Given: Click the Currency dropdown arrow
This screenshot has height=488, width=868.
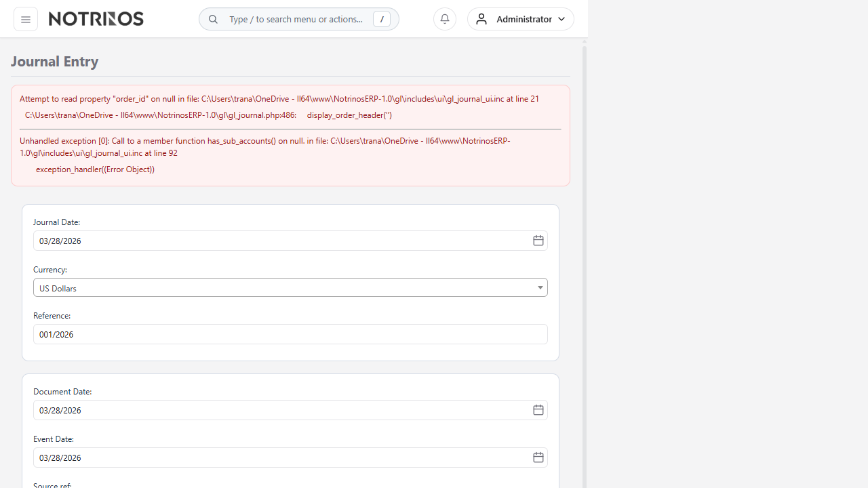Looking at the screenshot, I should pyautogui.click(x=540, y=288).
